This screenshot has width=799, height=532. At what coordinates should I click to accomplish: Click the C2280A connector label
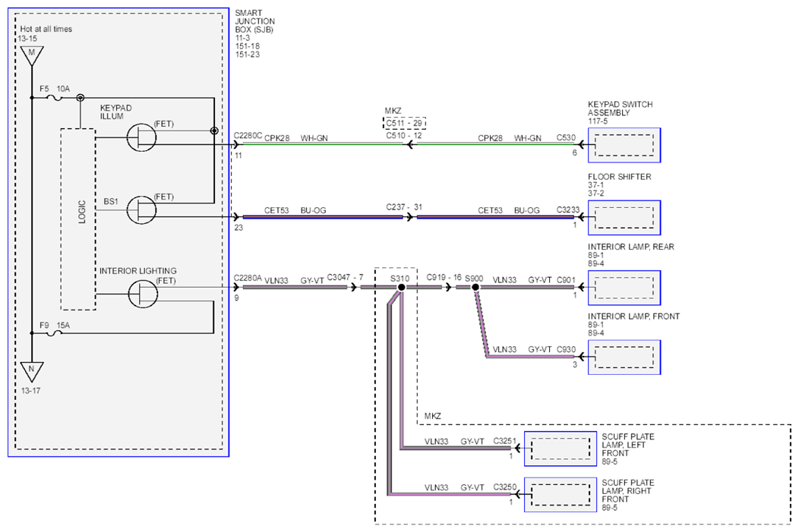pos(248,278)
